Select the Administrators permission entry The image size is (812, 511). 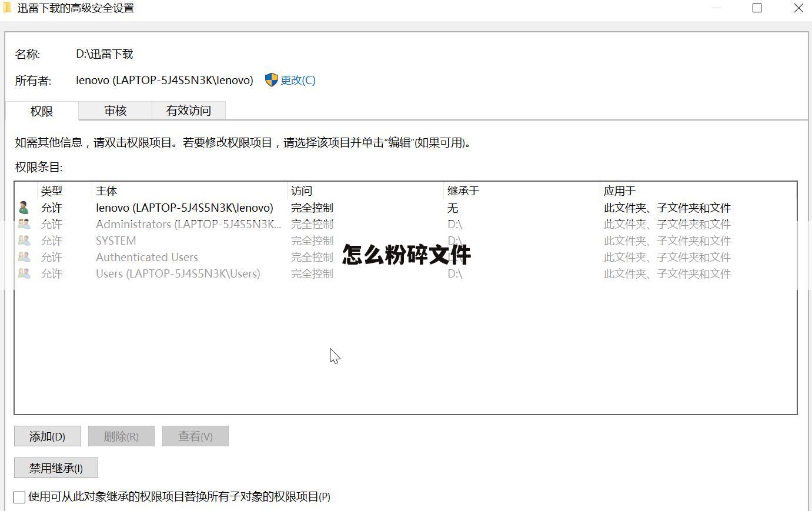(406, 224)
